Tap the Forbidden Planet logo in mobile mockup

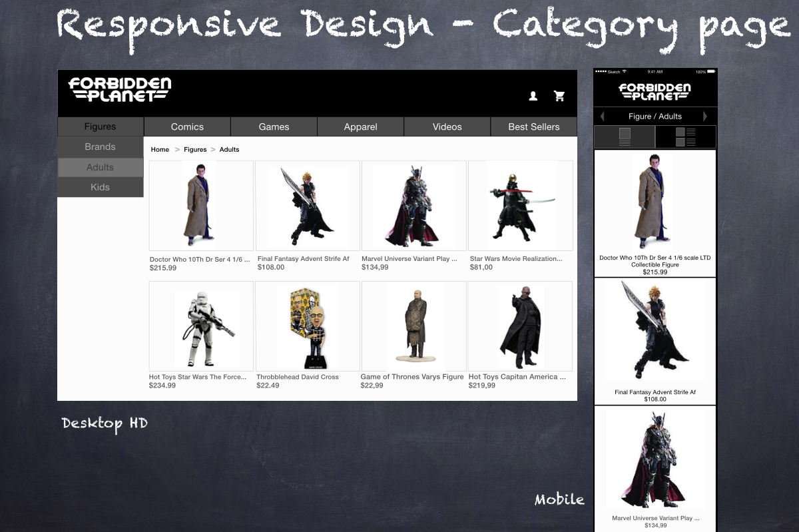point(655,91)
